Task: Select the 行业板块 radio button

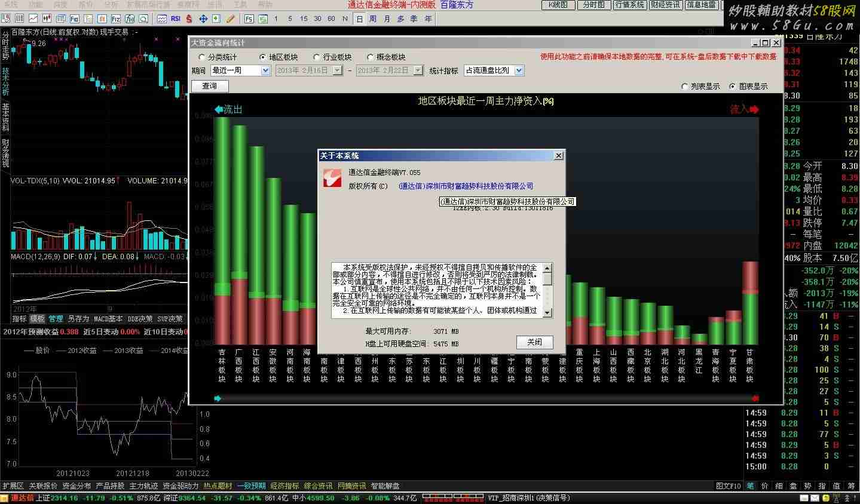Action: pos(317,57)
